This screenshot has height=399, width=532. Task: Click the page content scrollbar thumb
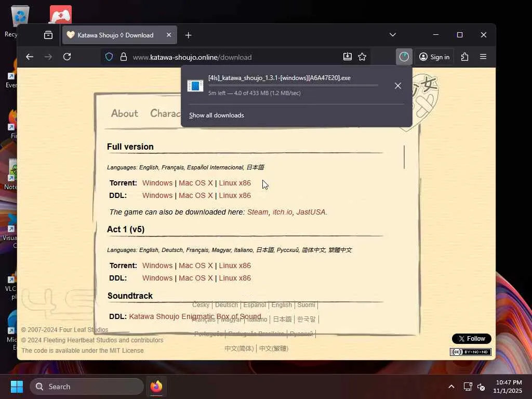tap(404, 157)
